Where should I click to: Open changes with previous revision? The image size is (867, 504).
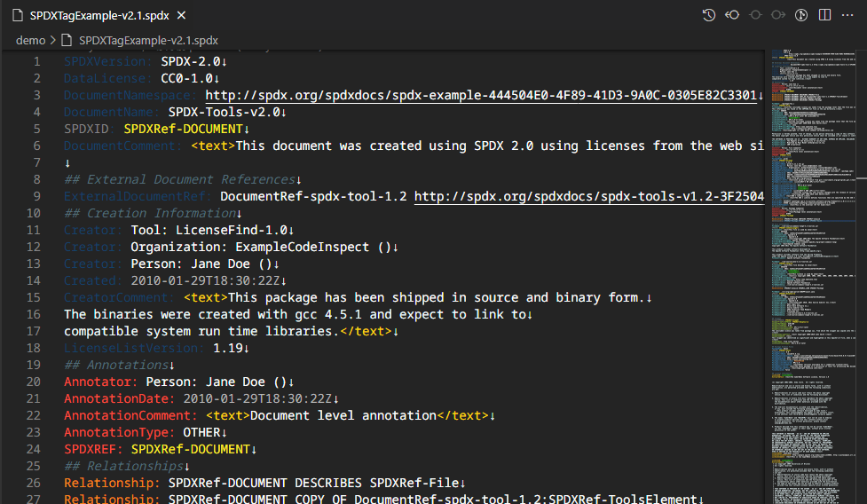pos(732,15)
